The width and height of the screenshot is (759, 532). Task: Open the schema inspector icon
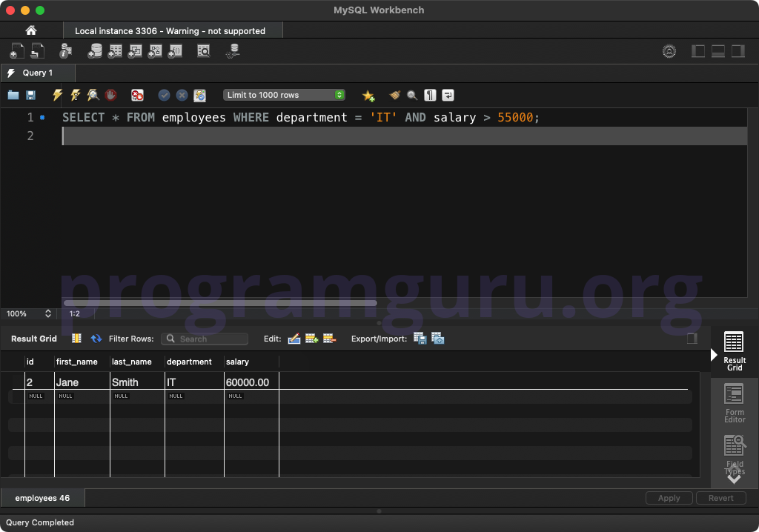[x=65, y=51]
